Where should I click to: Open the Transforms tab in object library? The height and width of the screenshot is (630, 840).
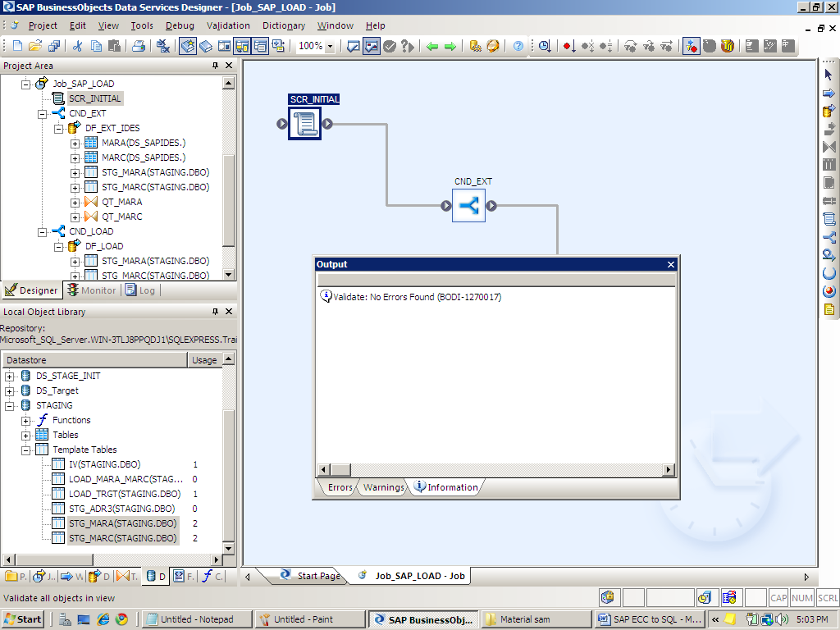pyautogui.click(x=127, y=577)
